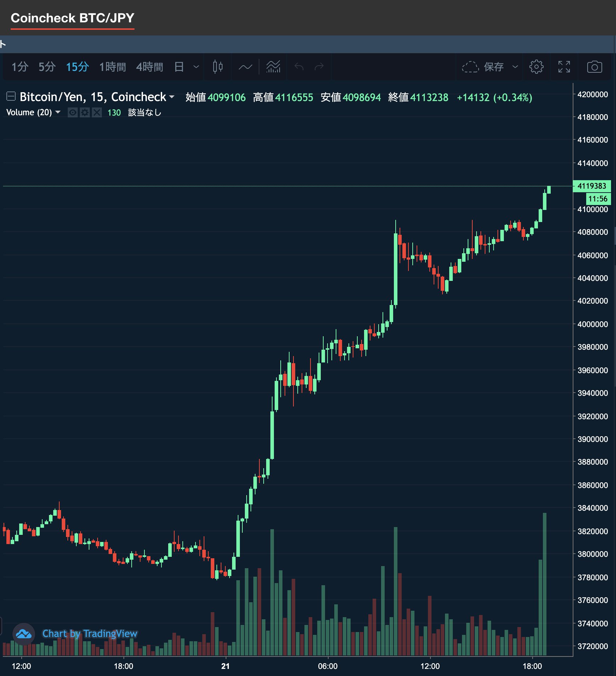The image size is (616, 676).
Task: Switch to the 日 daily interval
Action: coord(179,67)
